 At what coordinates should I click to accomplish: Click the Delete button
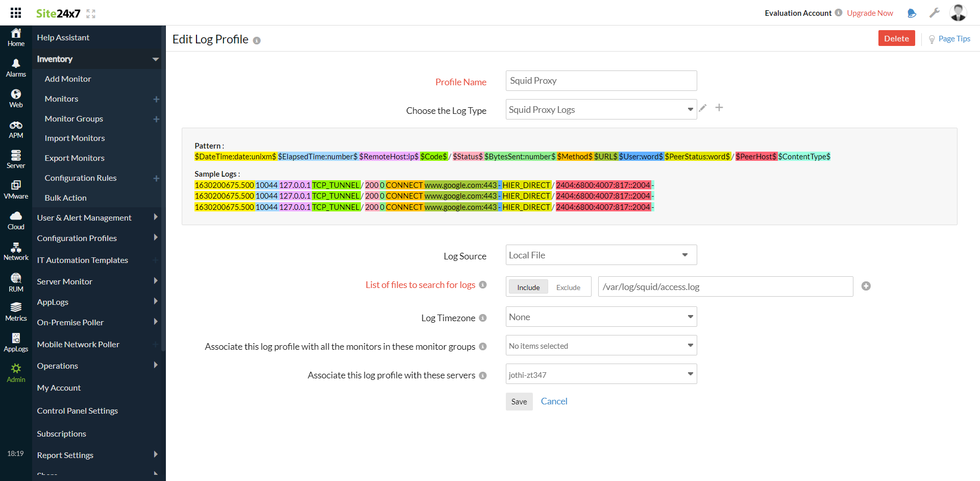point(896,38)
